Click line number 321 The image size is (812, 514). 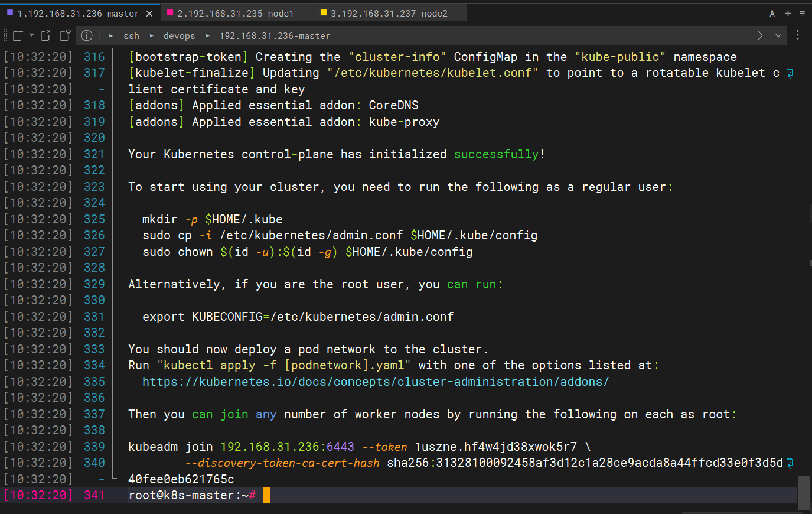[x=94, y=154]
